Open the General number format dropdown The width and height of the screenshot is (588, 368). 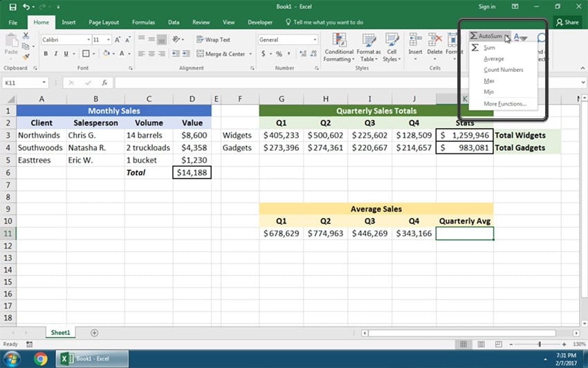(315, 39)
